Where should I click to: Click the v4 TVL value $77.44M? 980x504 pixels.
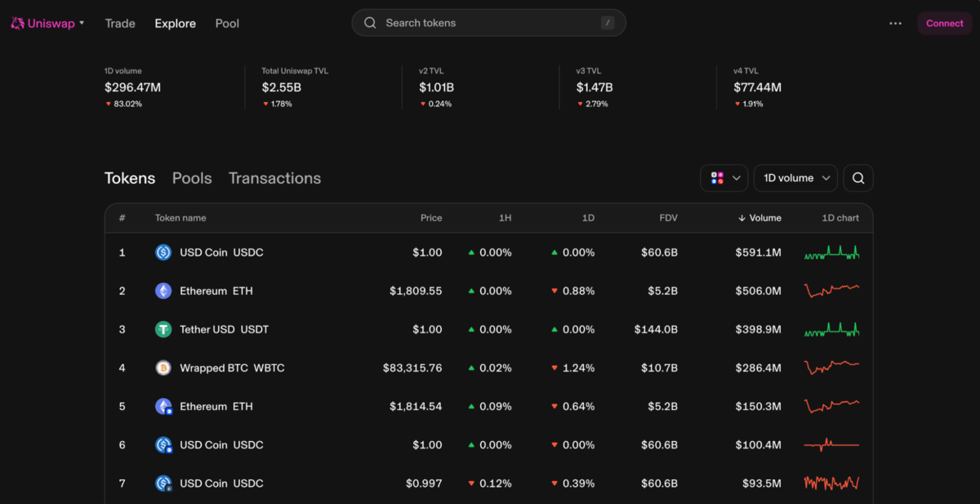click(757, 87)
